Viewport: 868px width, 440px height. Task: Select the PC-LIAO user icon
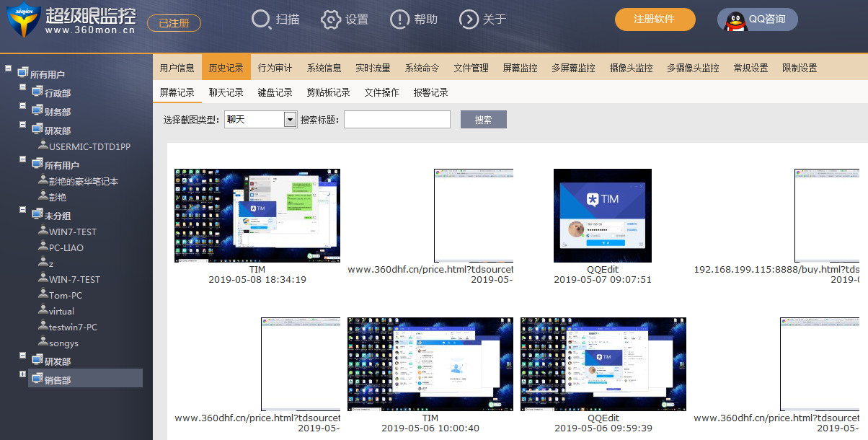coord(43,247)
